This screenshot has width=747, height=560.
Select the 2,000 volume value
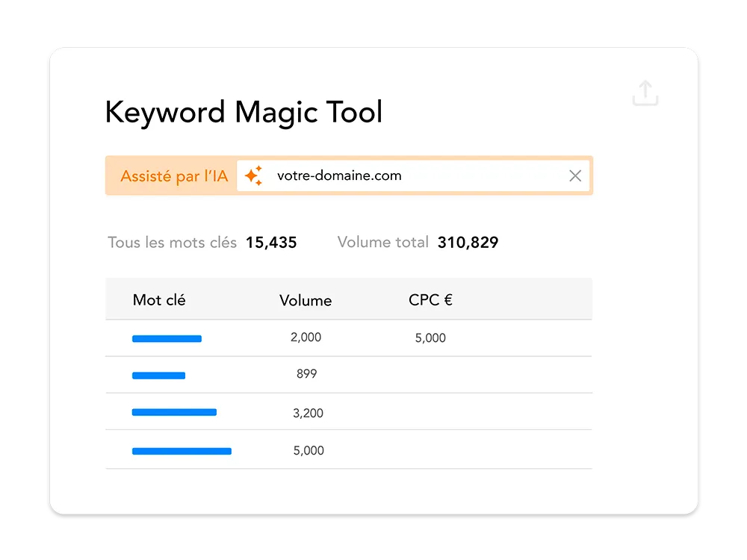pyautogui.click(x=306, y=337)
